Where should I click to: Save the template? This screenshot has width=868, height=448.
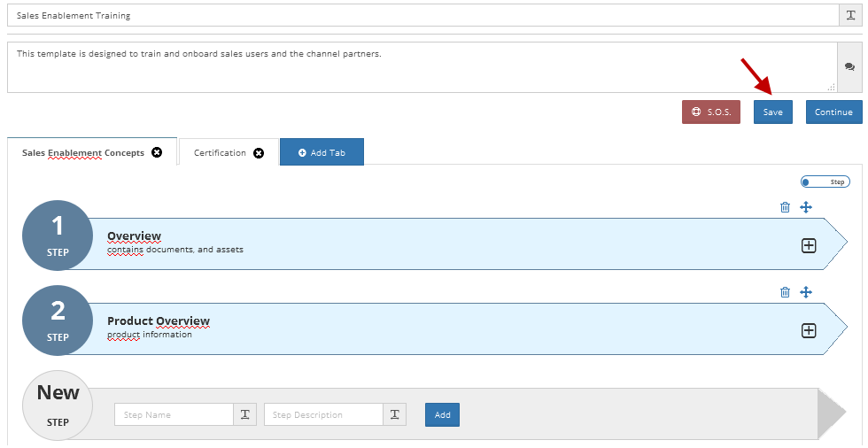pyautogui.click(x=772, y=112)
